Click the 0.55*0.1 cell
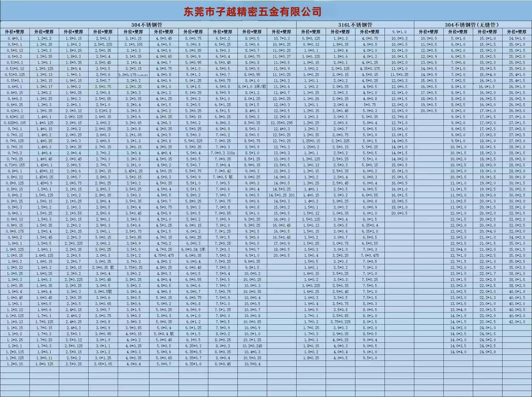This screenshot has height=397, width=532. pos(15,81)
